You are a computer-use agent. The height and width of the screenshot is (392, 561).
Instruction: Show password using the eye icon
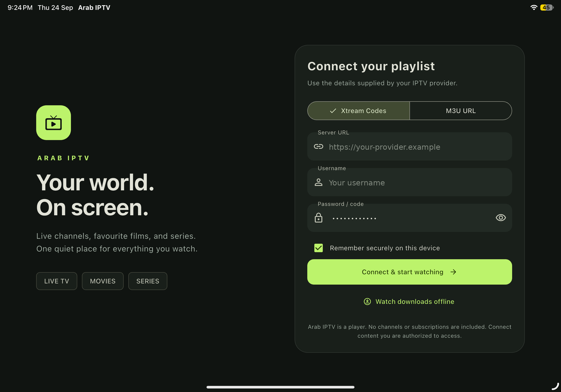click(501, 218)
